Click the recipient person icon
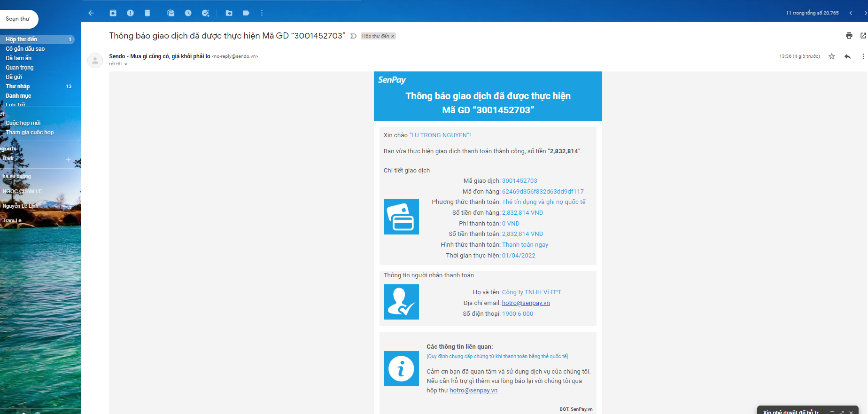868x414 pixels. tap(401, 302)
